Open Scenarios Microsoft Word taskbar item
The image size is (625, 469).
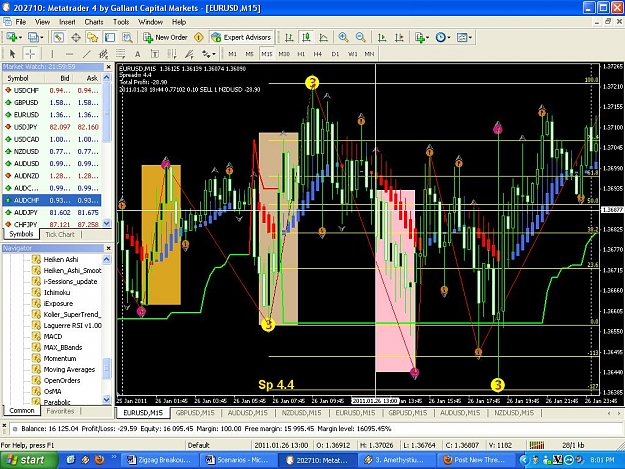click(238, 460)
